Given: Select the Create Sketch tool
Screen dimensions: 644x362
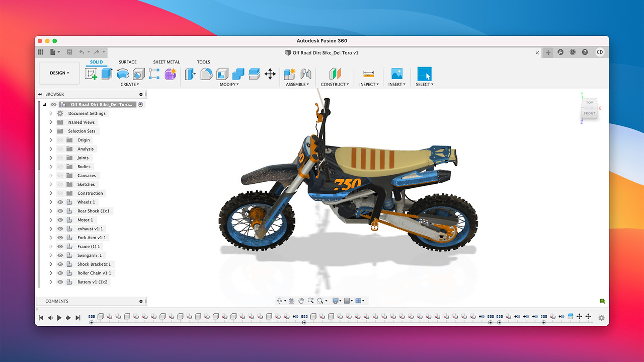Looking at the screenshot, I should point(92,74).
